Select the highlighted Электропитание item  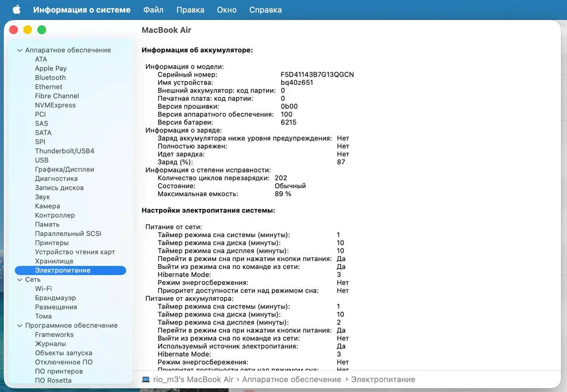tap(70, 270)
